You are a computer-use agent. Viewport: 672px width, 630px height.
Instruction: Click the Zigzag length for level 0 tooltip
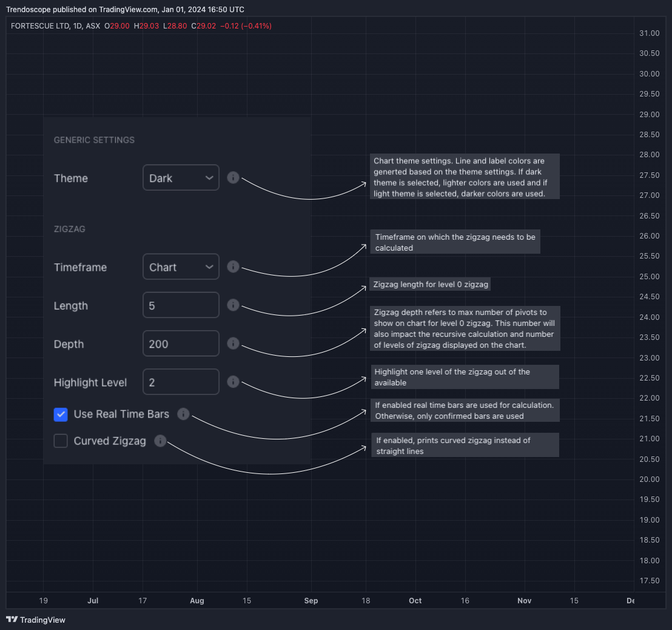click(x=430, y=284)
